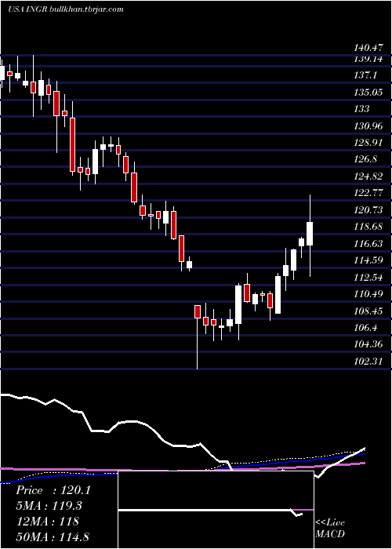Viewport: 392px width, 549px height.
Task: Click the last white candlestick with the tall wick
Action: coord(310,235)
